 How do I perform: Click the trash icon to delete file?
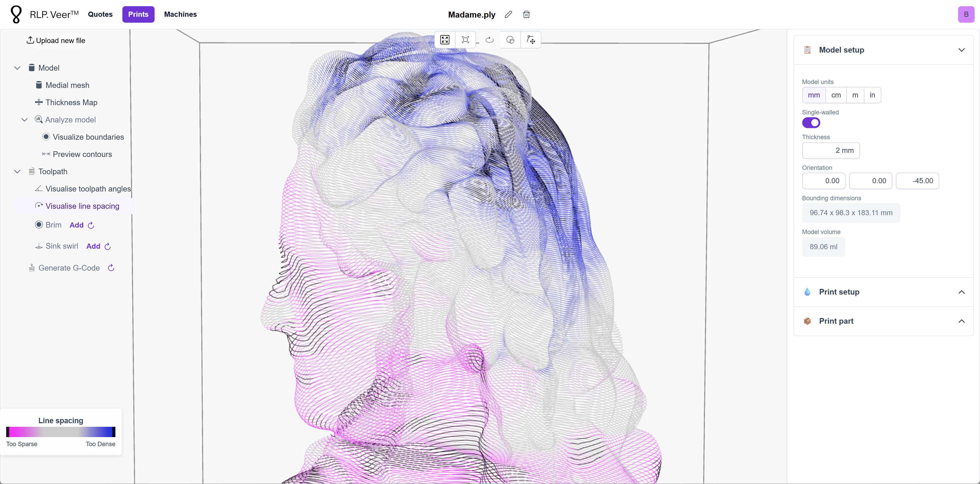(x=526, y=14)
